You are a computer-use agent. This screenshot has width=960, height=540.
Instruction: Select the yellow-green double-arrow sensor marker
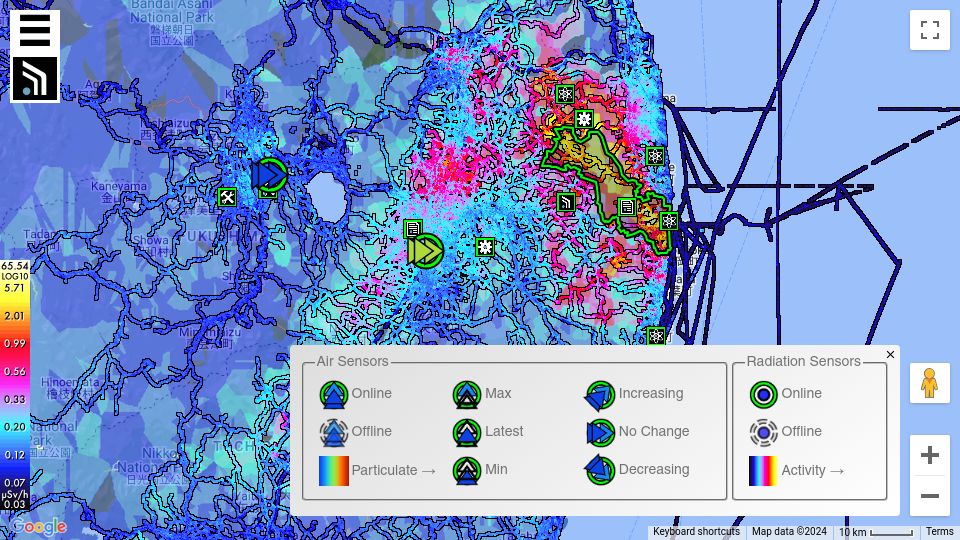425,250
